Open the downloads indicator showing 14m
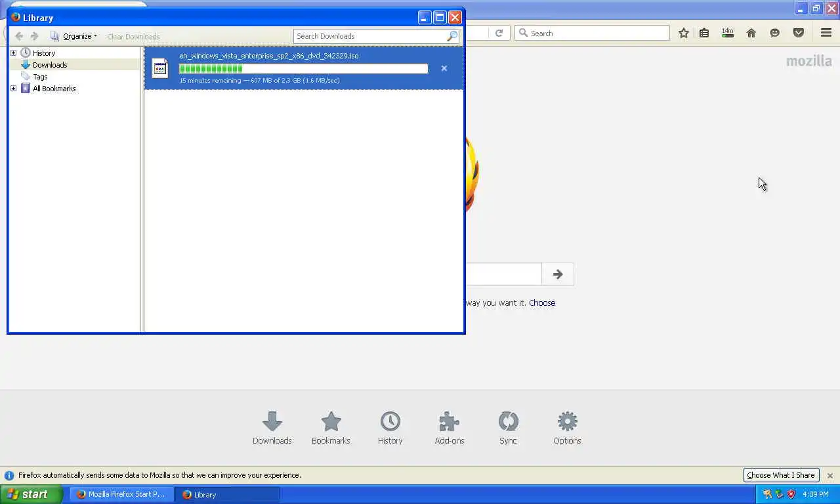The height and width of the screenshot is (504, 840). [x=728, y=33]
